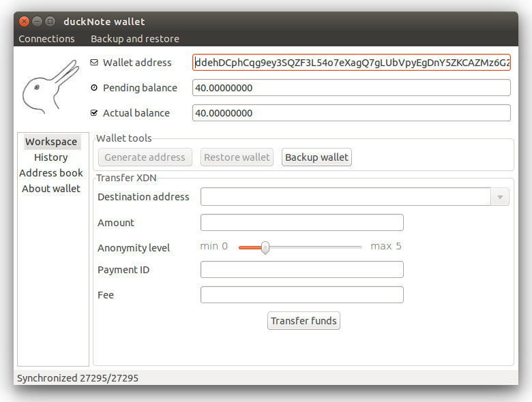Click the Anonymity level slider handle
Image resolution: width=532 pixels, height=402 pixels.
click(x=265, y=247)
